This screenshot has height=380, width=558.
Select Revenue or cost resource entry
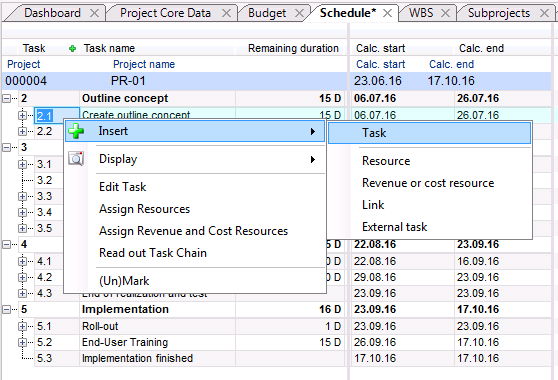click(428, 183)
